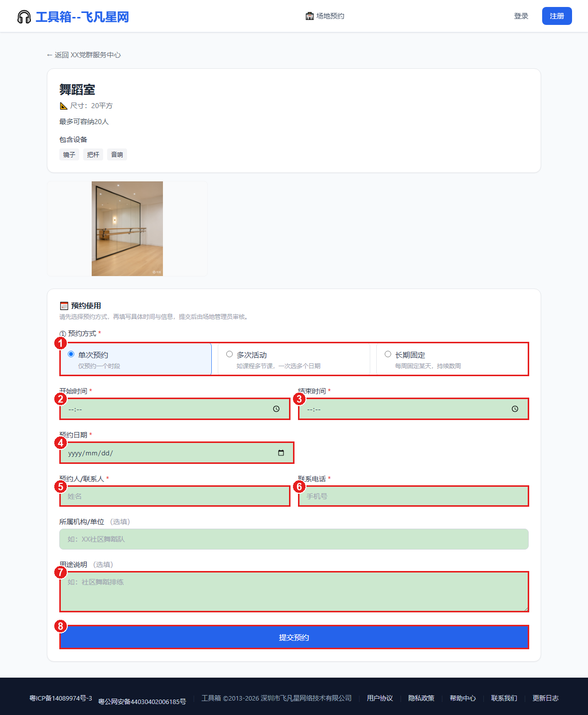Focus the 预约日期 date field
The width and height of the screenshot is (588, 715).
click(177, 453)
